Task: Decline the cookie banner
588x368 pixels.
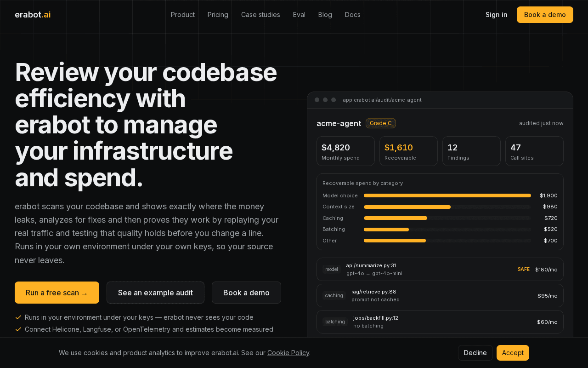Action: tap(475, 353)
